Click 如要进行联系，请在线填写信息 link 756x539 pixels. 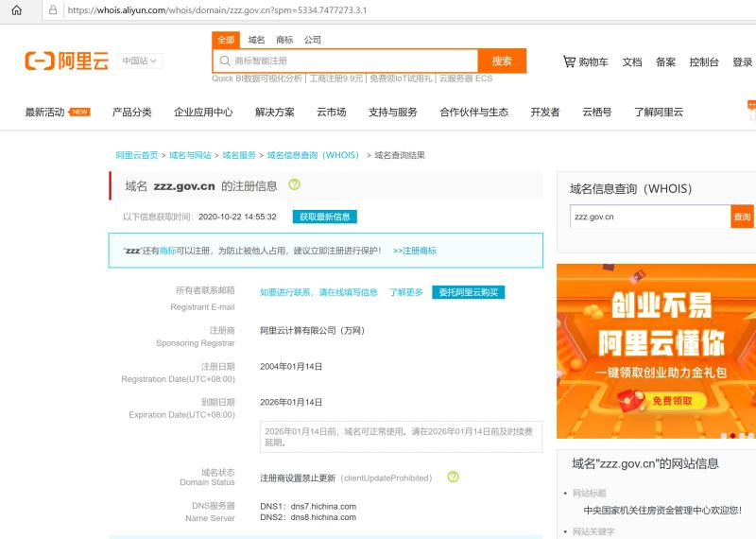318,292
